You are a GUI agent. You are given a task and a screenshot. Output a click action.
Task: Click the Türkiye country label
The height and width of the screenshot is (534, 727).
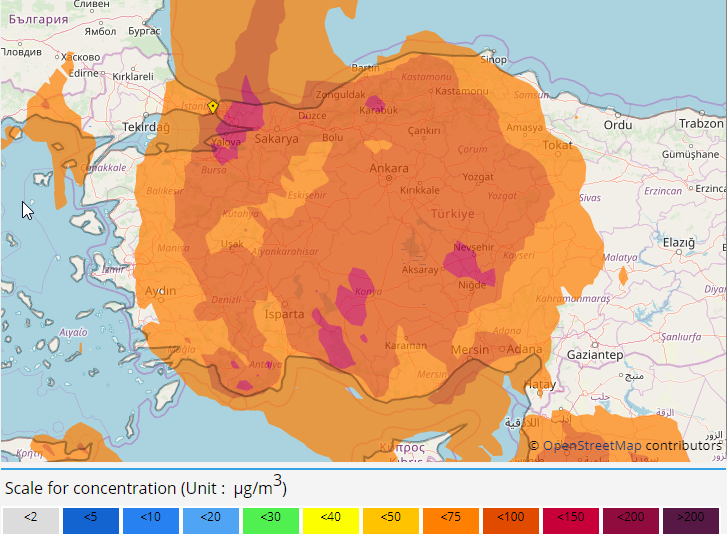pyautogui.click(x=453, y=214)
